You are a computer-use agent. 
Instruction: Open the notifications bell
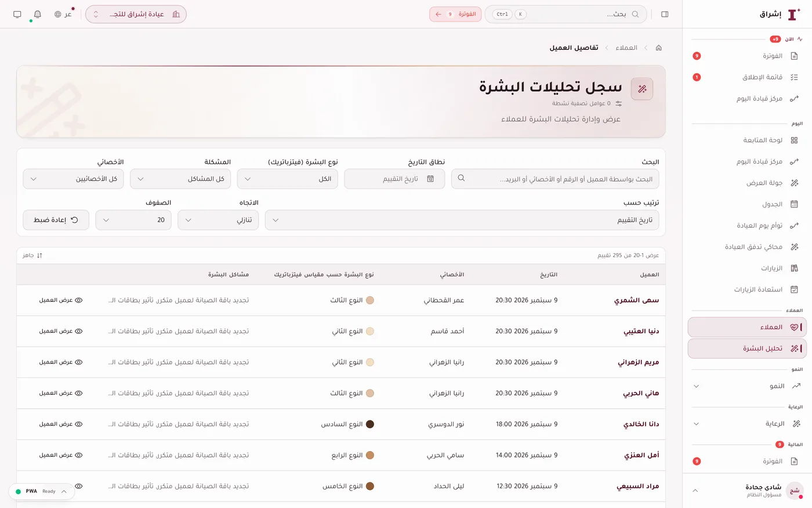click(x=38, y=14)
